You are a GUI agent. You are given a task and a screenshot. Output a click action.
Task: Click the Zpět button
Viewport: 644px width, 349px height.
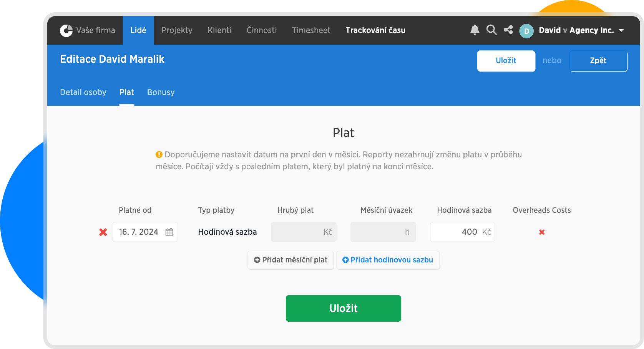pyautogui.click(x=598, y=61)
